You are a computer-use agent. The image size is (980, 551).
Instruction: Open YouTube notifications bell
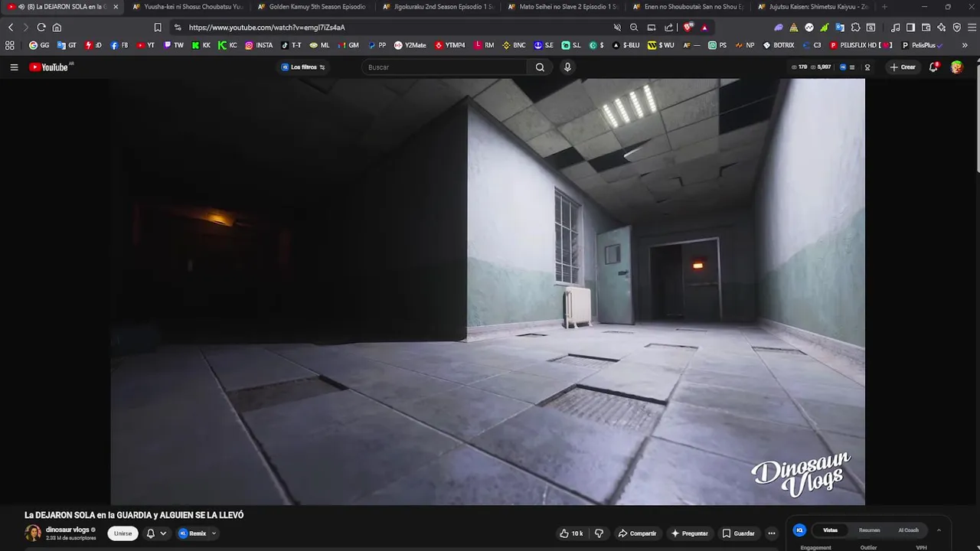[933, 67]
